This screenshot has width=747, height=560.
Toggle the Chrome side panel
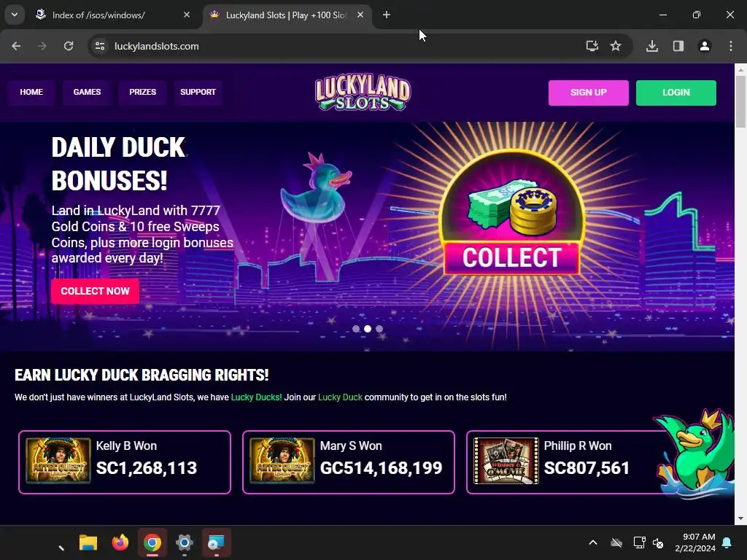tap(678, 46)
